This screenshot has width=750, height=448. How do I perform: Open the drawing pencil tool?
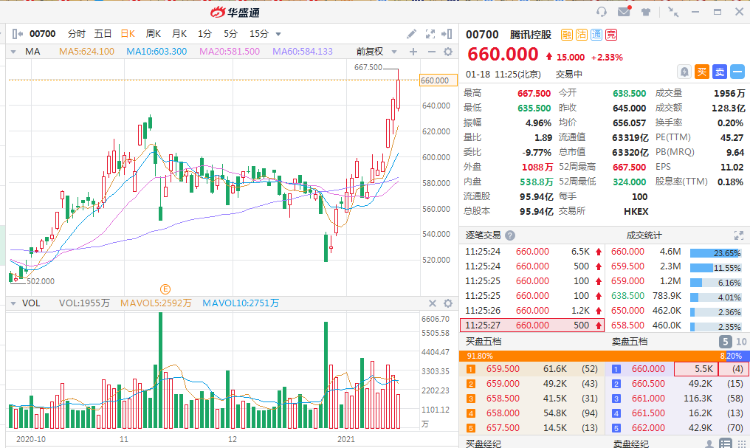[411, 34]
